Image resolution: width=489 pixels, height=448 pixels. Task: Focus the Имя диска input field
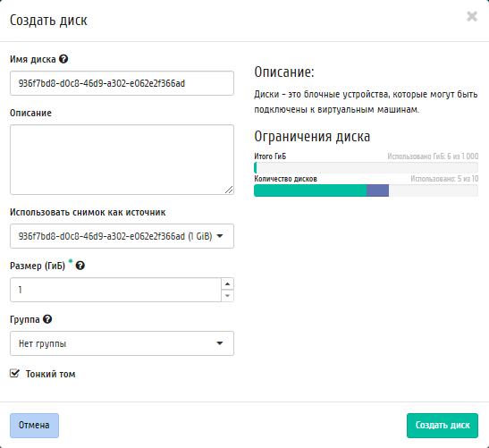(x=122, y=83)
